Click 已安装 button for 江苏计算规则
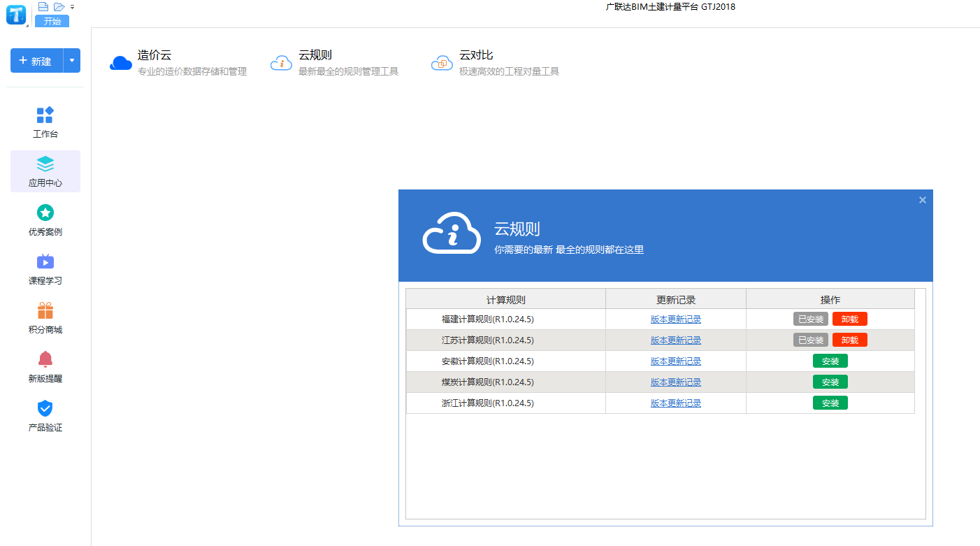The height and width of the screenshot is (546, 980). pos(811,340)
